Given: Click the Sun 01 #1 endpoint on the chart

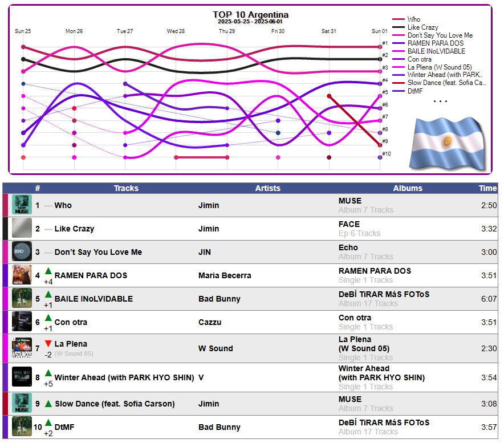Looking at the screenshot, I should point(380,47).
